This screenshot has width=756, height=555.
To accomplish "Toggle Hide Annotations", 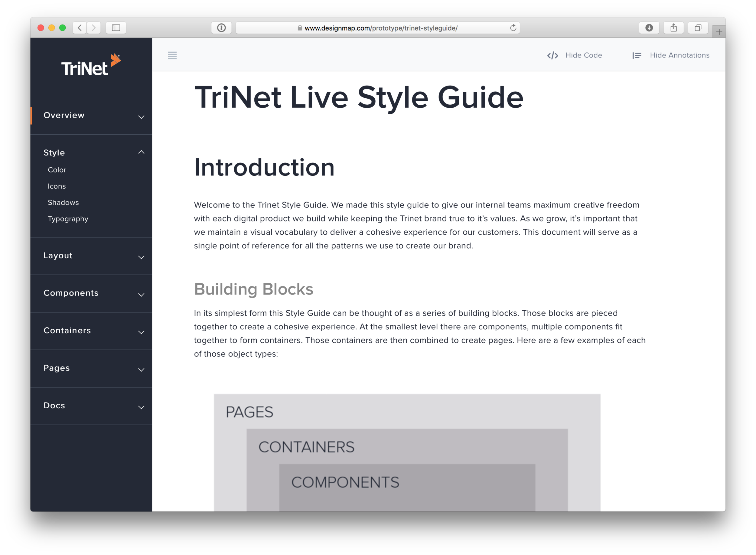I will [x=679, y=55].
